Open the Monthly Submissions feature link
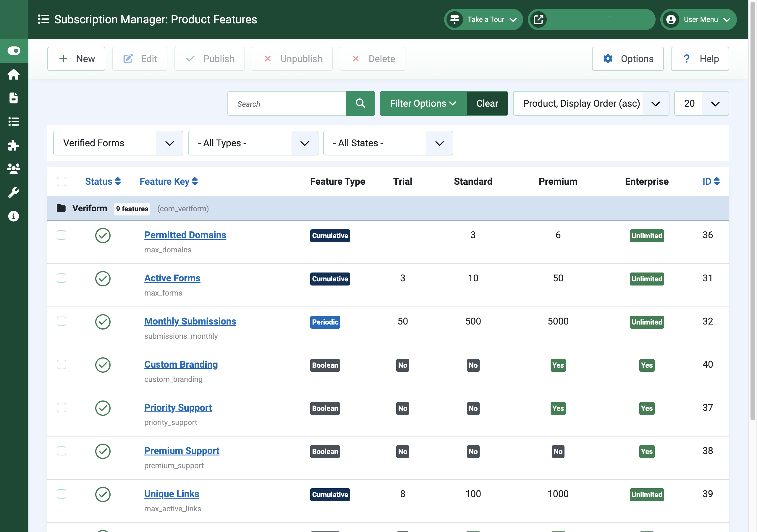The height and width of the screenshot is (532, 757). tap(190, 321)
